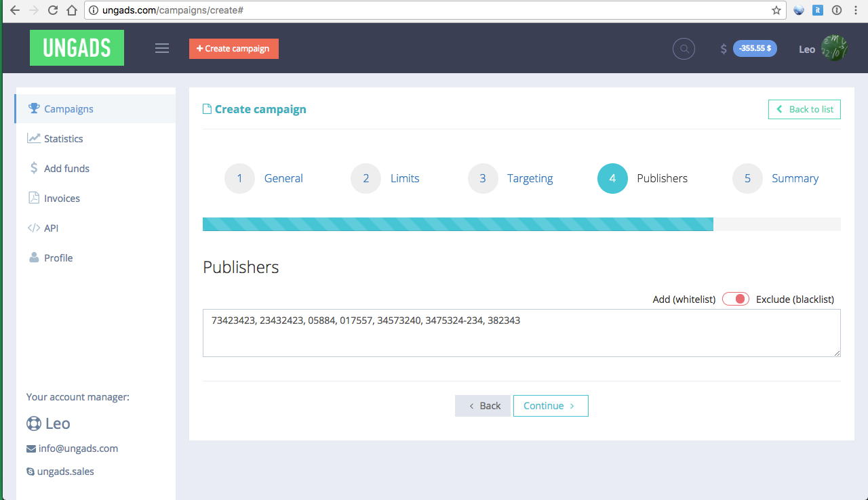Viewport: 868px width, 500px height.
Task: Click the lifebuoy icon next to Leo
Action: 34,423
